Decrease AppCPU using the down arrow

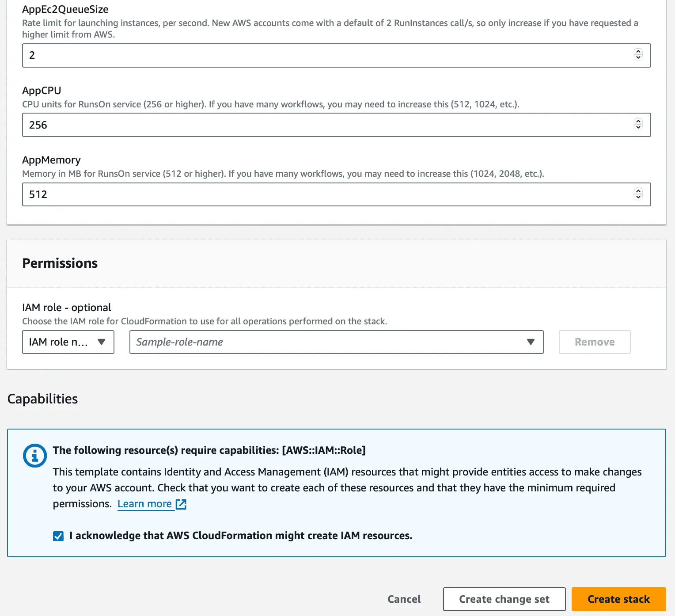point(638,128)
